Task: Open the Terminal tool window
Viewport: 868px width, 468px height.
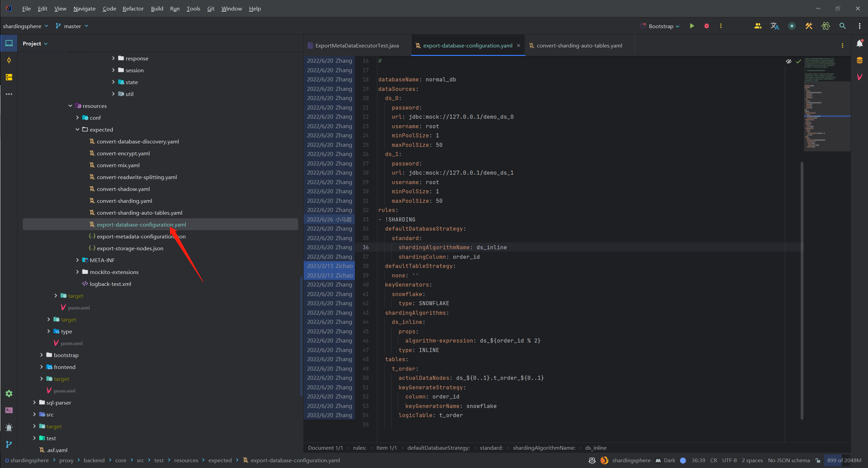Action: 9,410
